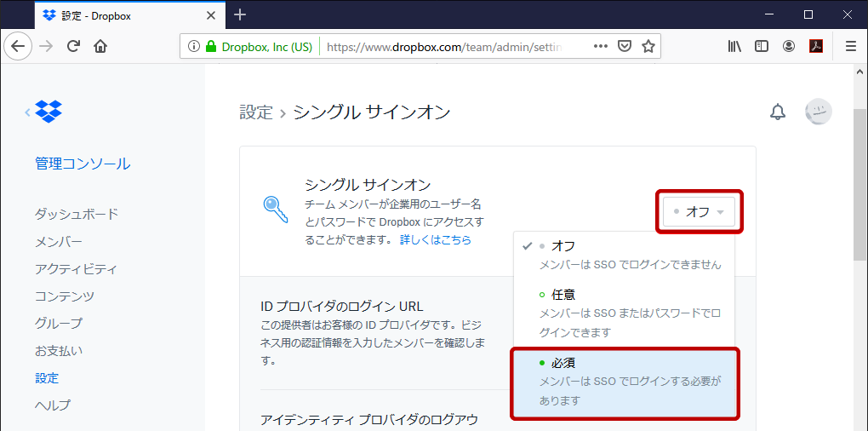Click the Dropbox logo in the sidebar
The height and width of the screenshot is (431, 868).
point(49,111)
